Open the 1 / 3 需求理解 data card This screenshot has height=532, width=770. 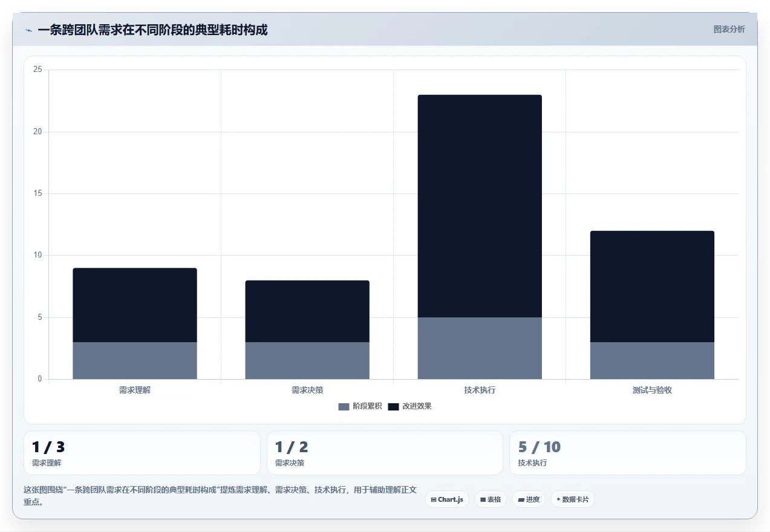[142, 453]
